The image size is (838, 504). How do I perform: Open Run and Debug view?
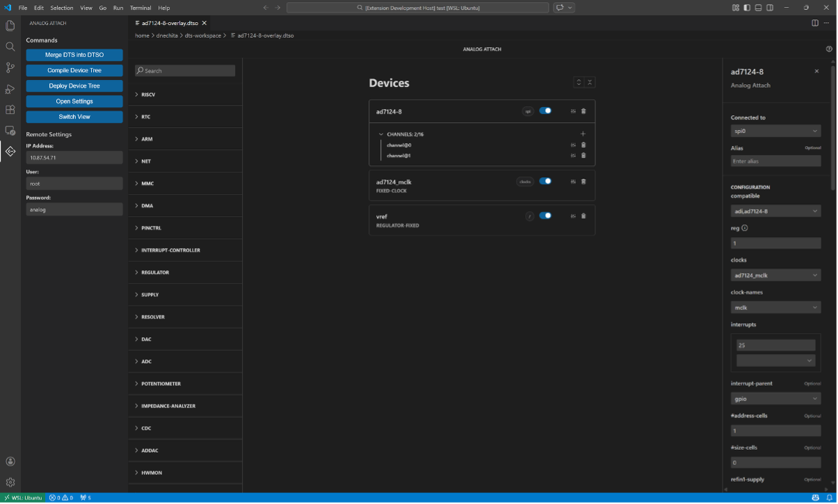tap(10, 88)
